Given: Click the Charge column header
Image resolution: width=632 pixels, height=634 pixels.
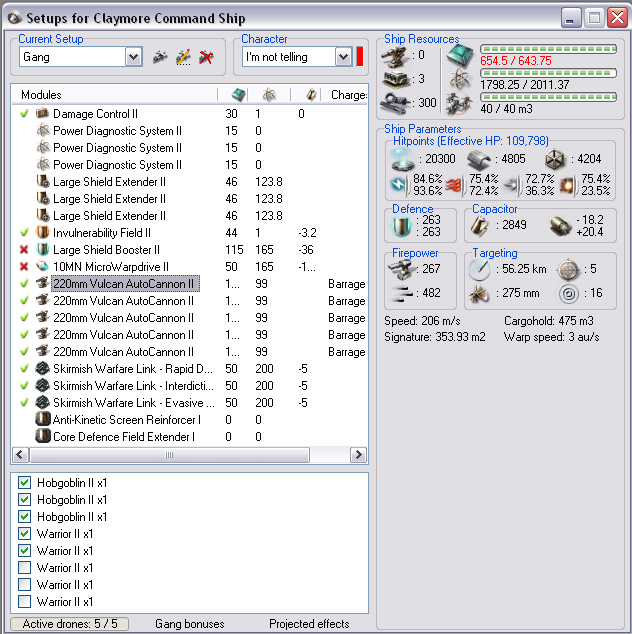Looking at the screenshot, I should 349,95.
